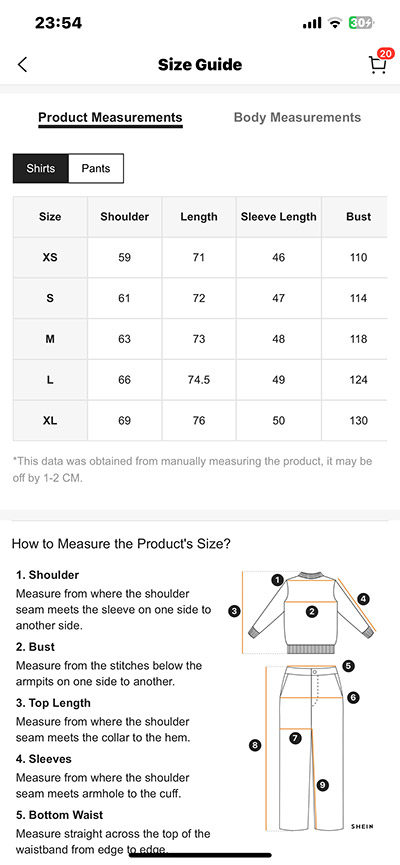The width and height of the screenshot is (400, 865).
Task: Tap marker 4 sleeve indicator on diagram
Action: click(x=362, y=599)
